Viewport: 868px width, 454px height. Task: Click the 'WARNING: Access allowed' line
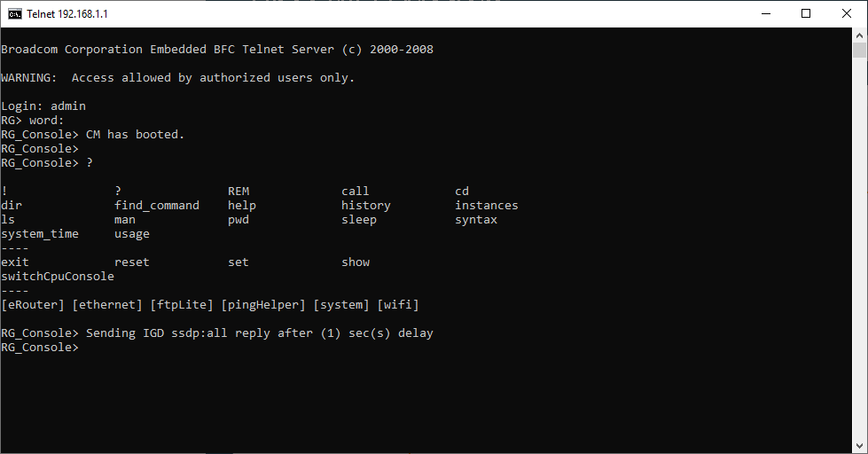tap(177, 77)
